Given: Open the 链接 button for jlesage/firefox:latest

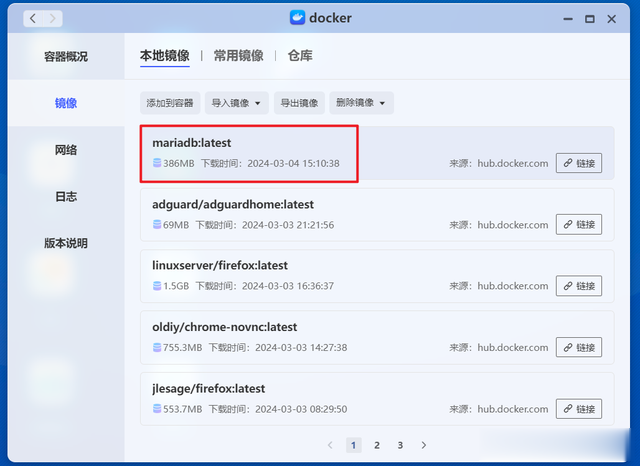Looking at the screenshot, I should point(579,409).
